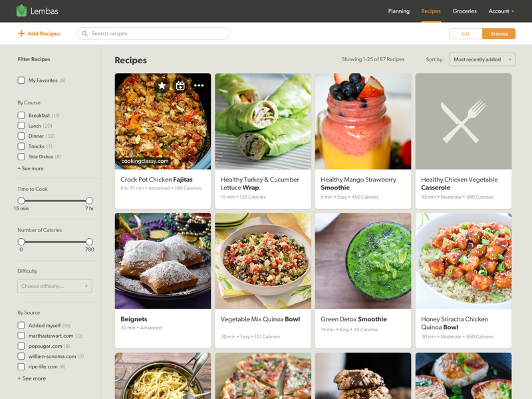Click the cookingclassy.com source label
The image size is (532, 399).
click(x=145, y=161)
